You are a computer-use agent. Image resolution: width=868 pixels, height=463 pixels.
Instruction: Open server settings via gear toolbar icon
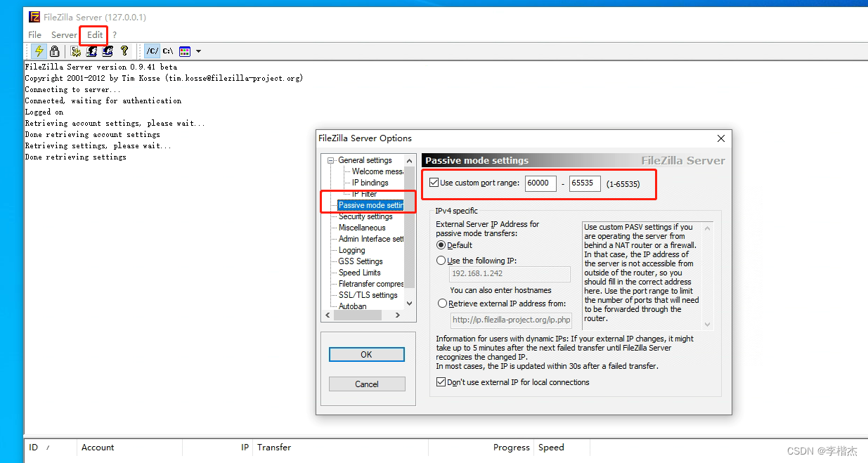[x=76, y=51]
